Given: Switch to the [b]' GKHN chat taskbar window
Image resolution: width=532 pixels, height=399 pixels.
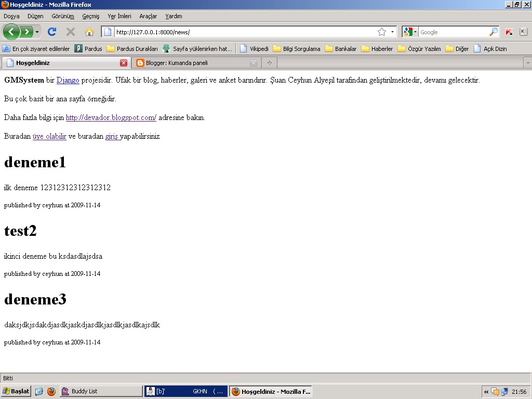Looking at the screenshot, I should tap(185, 391).
